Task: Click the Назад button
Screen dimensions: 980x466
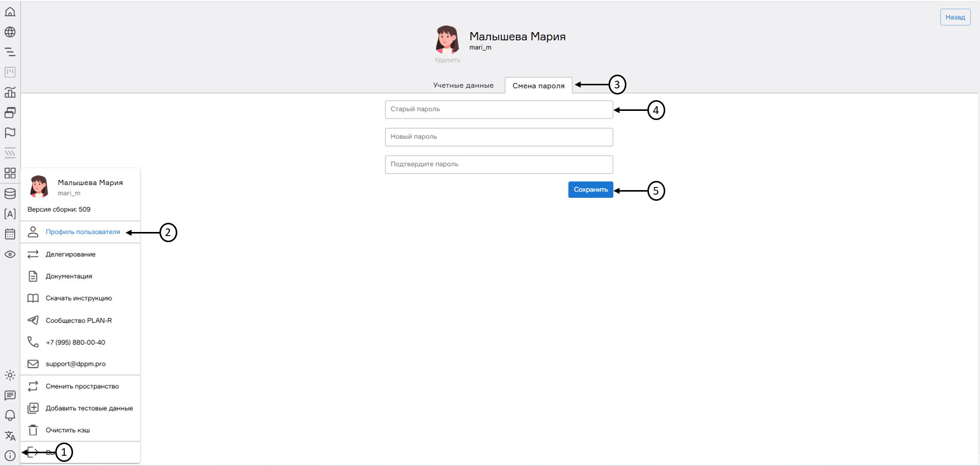Action: (x=955, y=17)
